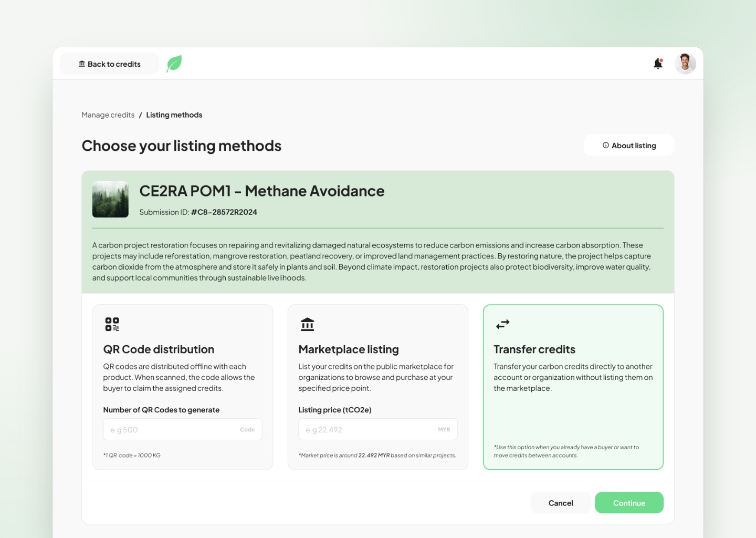Screen dimensions: 756x538
Task: Click the green leaf logo
Action: pyautogui.click(x=174, y=64)
